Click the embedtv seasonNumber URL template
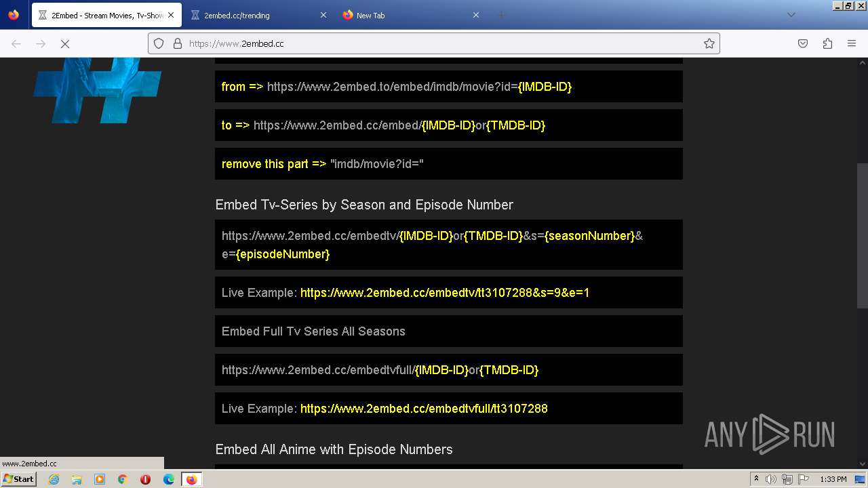Screen dimensions: 868x488 [449, 245]
